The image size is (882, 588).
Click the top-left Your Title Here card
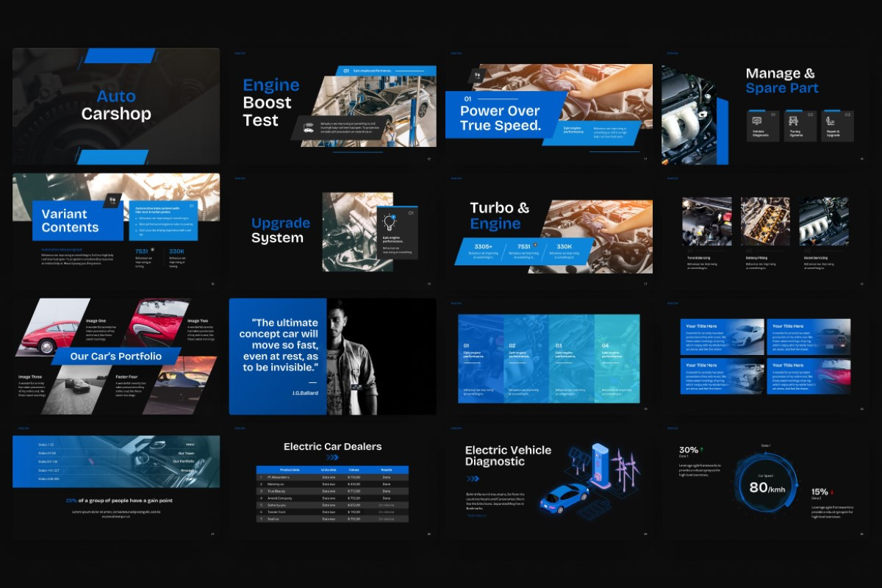[x=723, y=336]
